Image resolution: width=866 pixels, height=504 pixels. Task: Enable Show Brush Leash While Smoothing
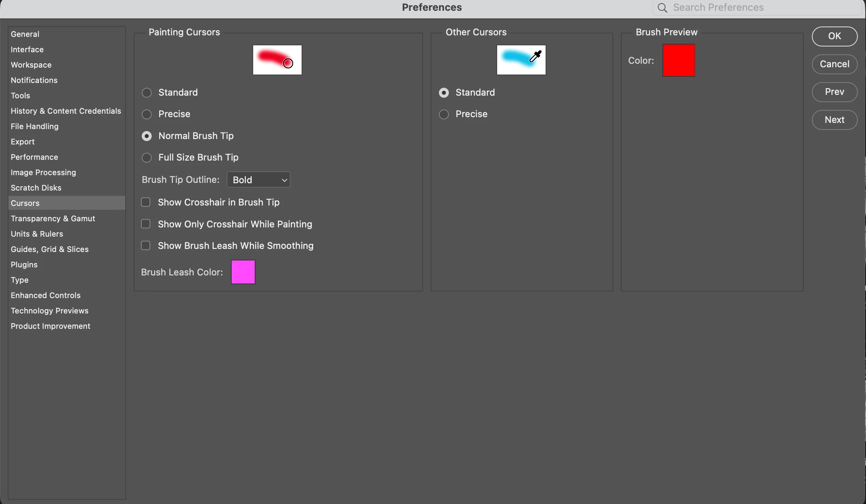tap(146, 245)
